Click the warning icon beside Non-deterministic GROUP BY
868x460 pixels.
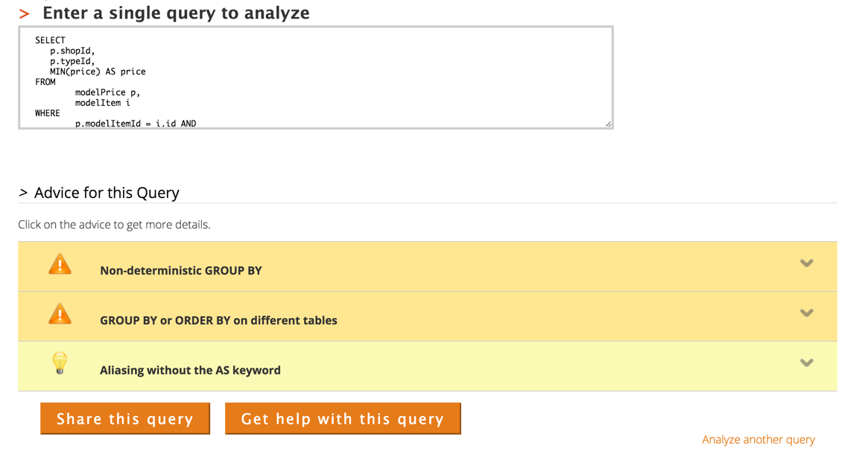[x=60, y=265]
